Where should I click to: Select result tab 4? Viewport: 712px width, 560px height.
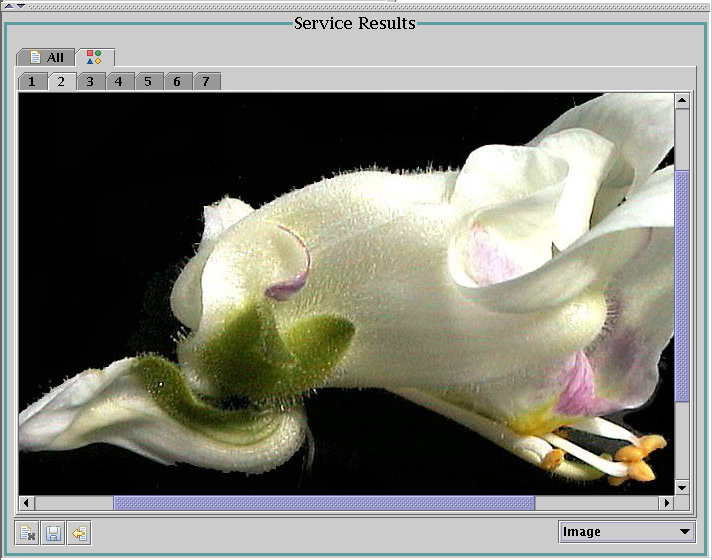[119, 81]
